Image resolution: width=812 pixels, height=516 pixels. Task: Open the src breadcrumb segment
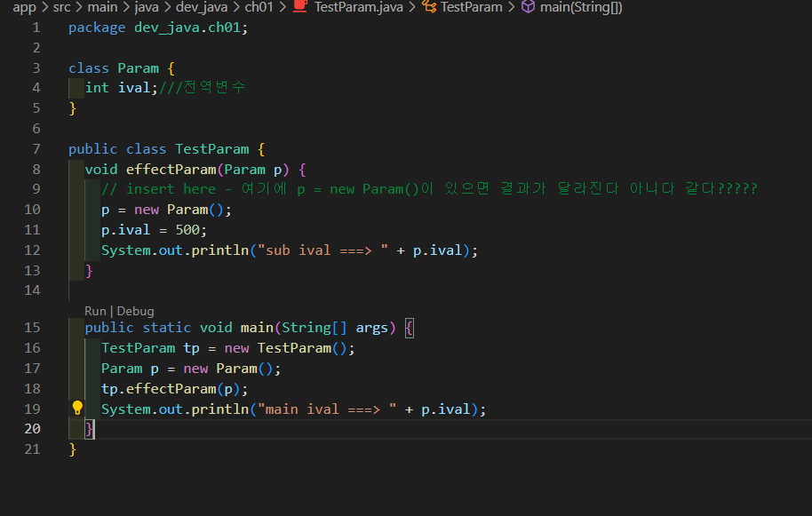61,7
